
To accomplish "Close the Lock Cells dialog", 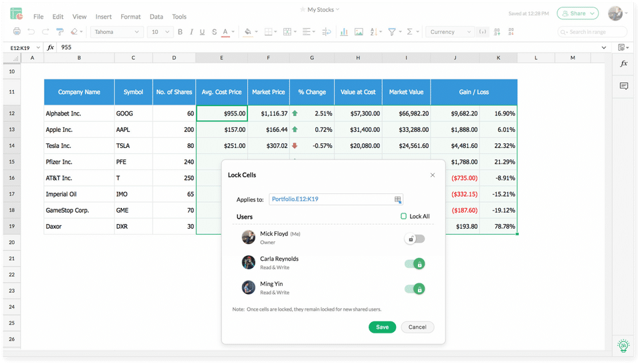I will [433, 175].
